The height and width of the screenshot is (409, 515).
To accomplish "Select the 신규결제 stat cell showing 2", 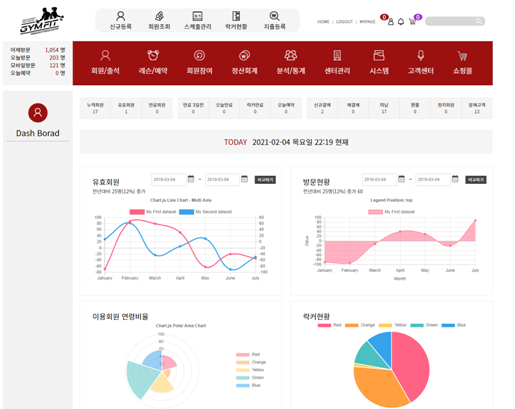I will tap(322, 108).
